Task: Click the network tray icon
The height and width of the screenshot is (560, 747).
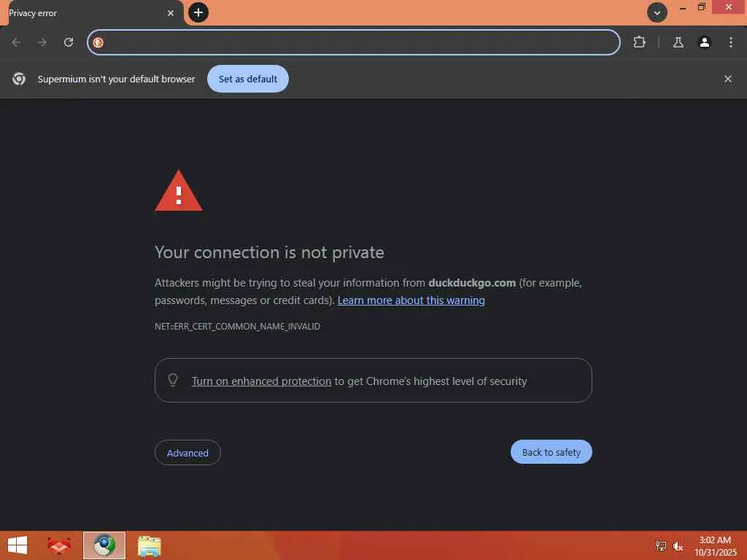Action: 660,545
